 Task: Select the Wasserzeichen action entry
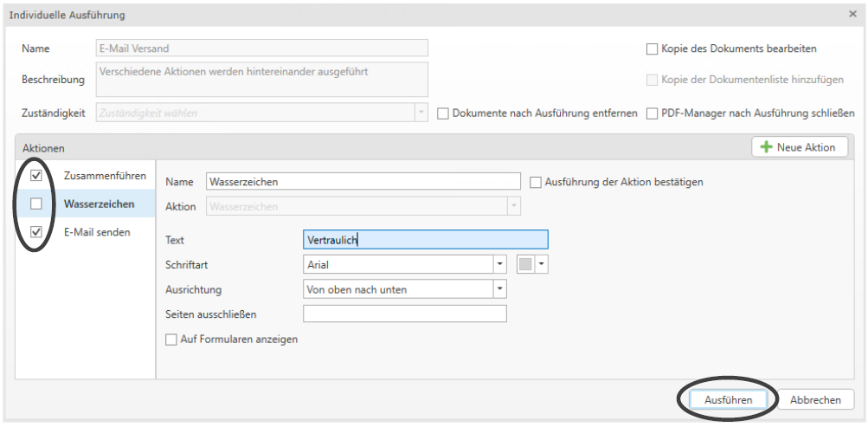[x=98, y=204]
